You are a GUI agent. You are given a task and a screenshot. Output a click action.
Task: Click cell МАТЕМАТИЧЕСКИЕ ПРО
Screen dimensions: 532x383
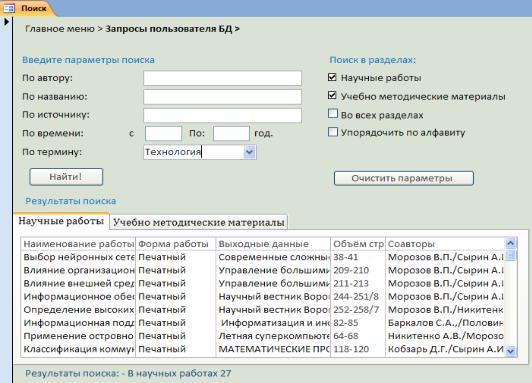click(274, 349)
